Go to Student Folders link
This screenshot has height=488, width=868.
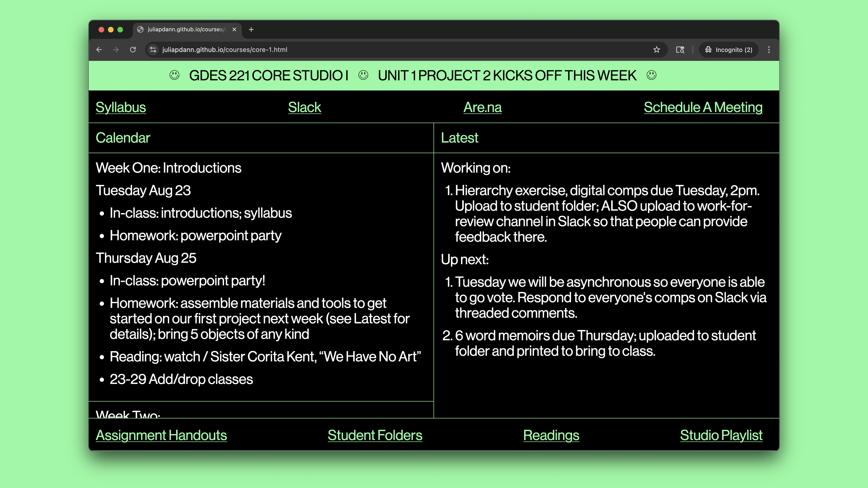(x=375, y=435)
